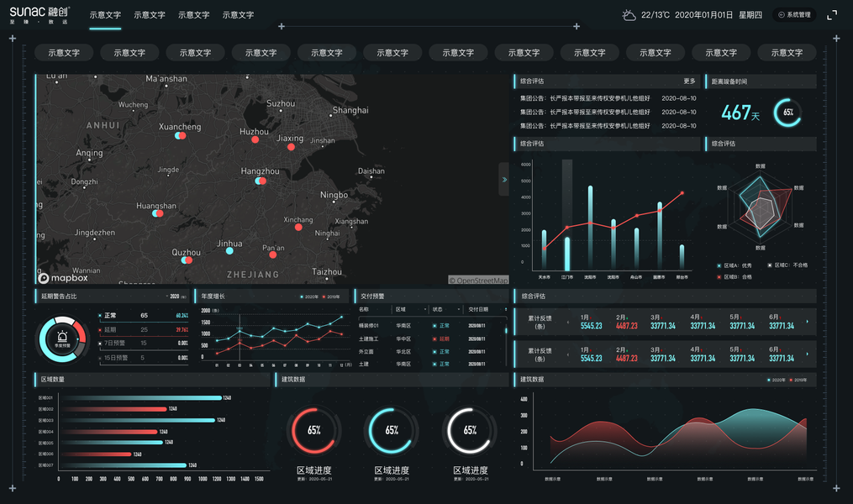Click the red marker at Xinchang
The height and width of the screenshot is (504, 853).
[298, 228]
